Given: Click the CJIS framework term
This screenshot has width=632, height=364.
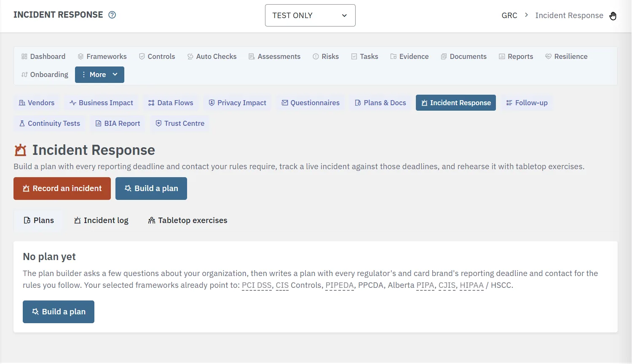Looking at the screenshot, I should (x=447, y=285).
